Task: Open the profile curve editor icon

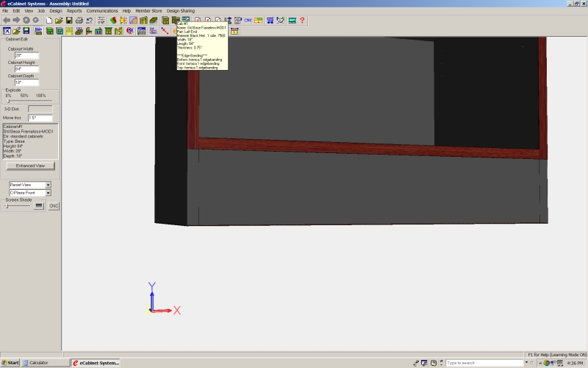Action: [x=133, y=21]
